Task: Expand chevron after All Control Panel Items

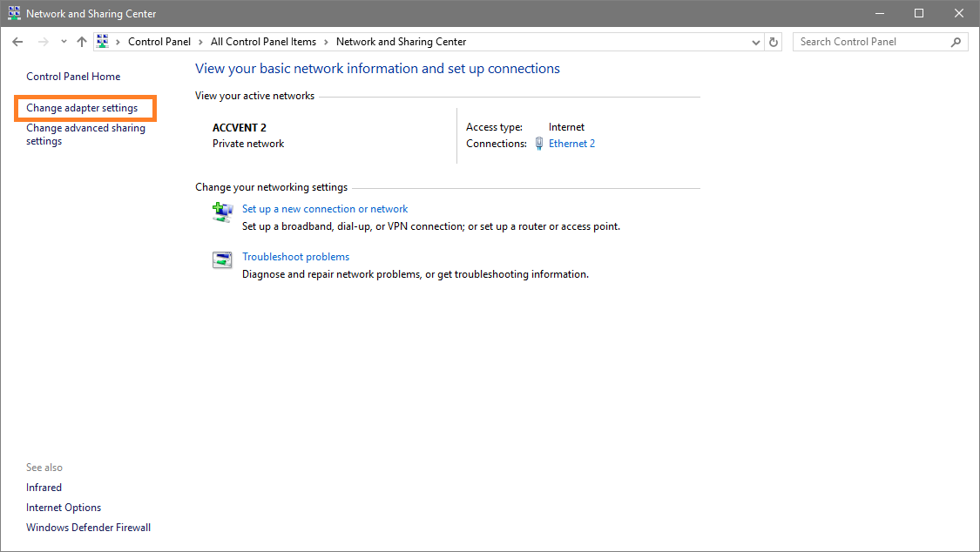Action: tap(327, 42)
